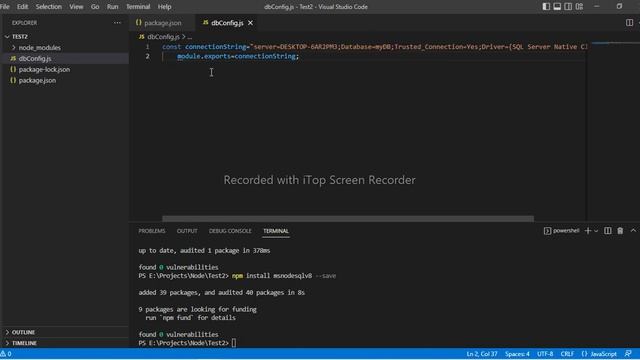Change line ending via CRLF
The width and height of the screenshot is (640, 360).
567,354
